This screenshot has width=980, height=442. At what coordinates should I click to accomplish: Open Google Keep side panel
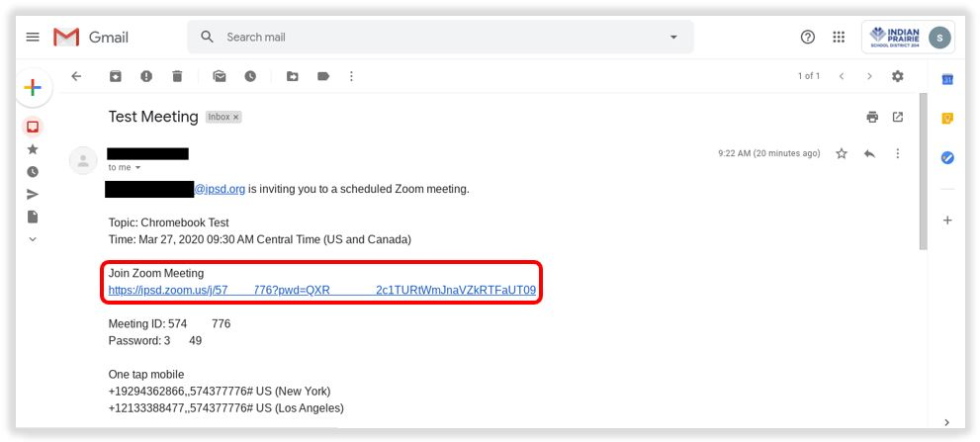[947, 119]
